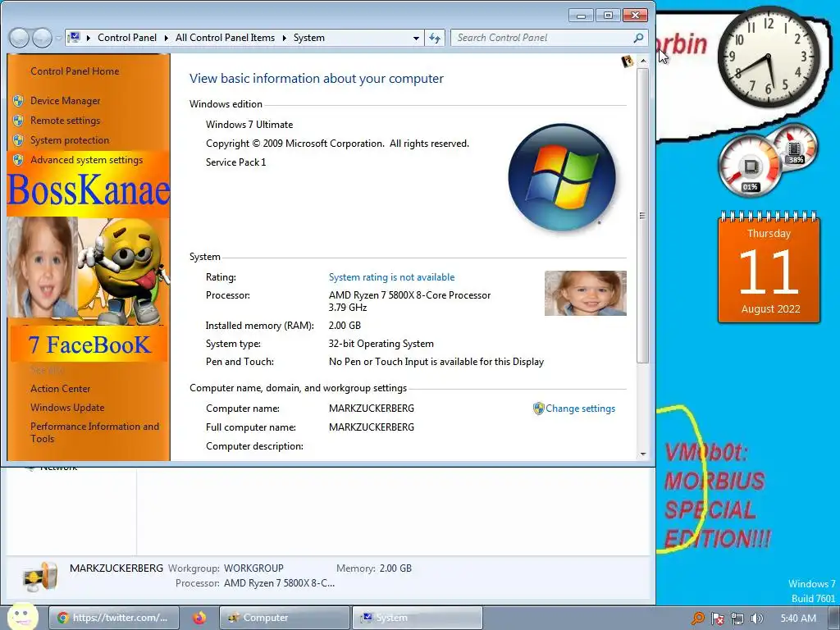This screenshot has height=630, width=840.
Task: Switch to the Computer taskbar window
Action: pyautogui.click(x=285, y=618)
